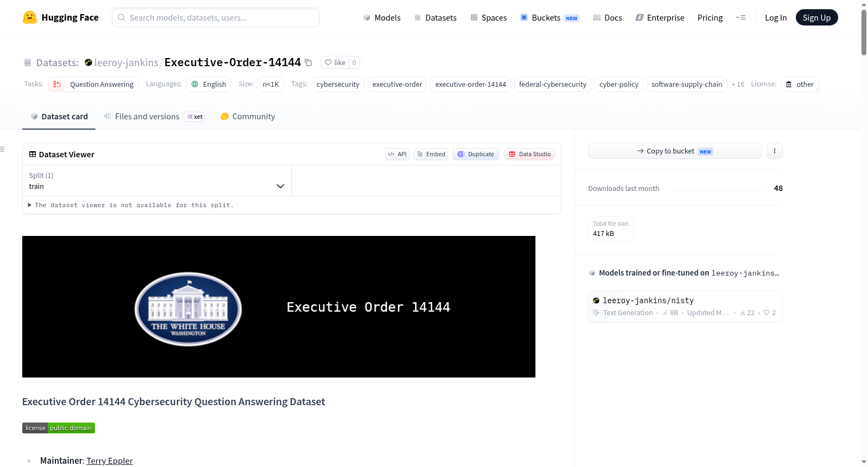
Task: Click Copy to bucket button
Action: point(675,151)
